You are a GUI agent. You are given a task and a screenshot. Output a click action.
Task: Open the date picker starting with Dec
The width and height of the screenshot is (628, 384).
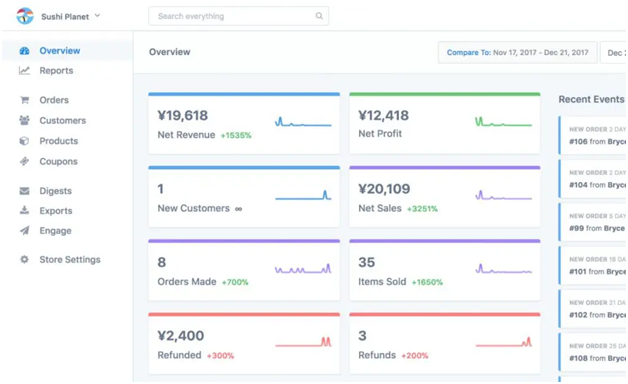[613, 52]
